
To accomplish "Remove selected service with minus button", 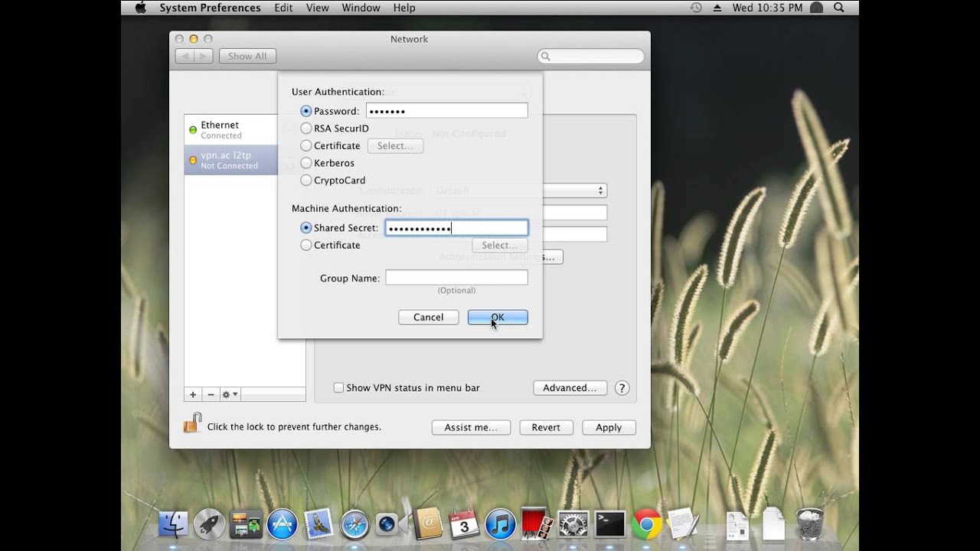I will [211, 394].
